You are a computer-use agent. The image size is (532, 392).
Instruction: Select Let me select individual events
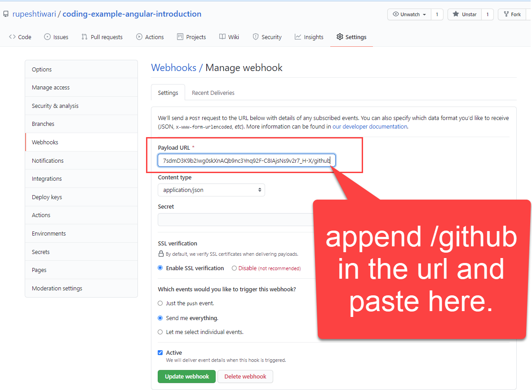click(x=160, y=332)
